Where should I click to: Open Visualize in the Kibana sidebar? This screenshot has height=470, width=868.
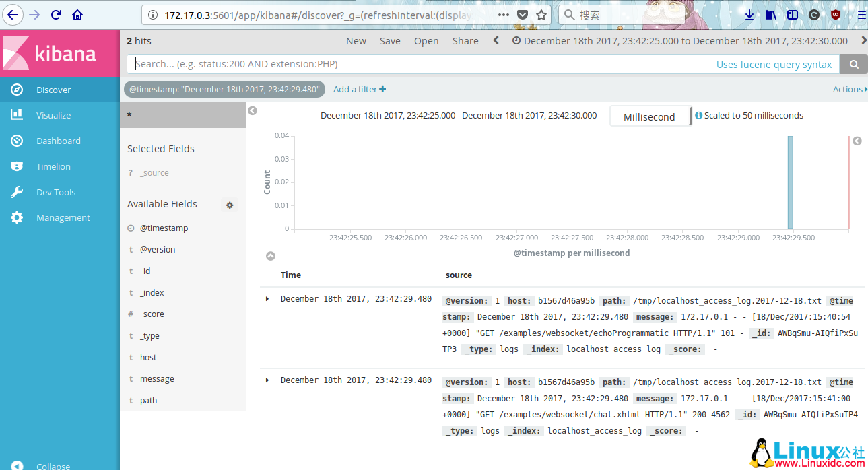tap(53, 114)
